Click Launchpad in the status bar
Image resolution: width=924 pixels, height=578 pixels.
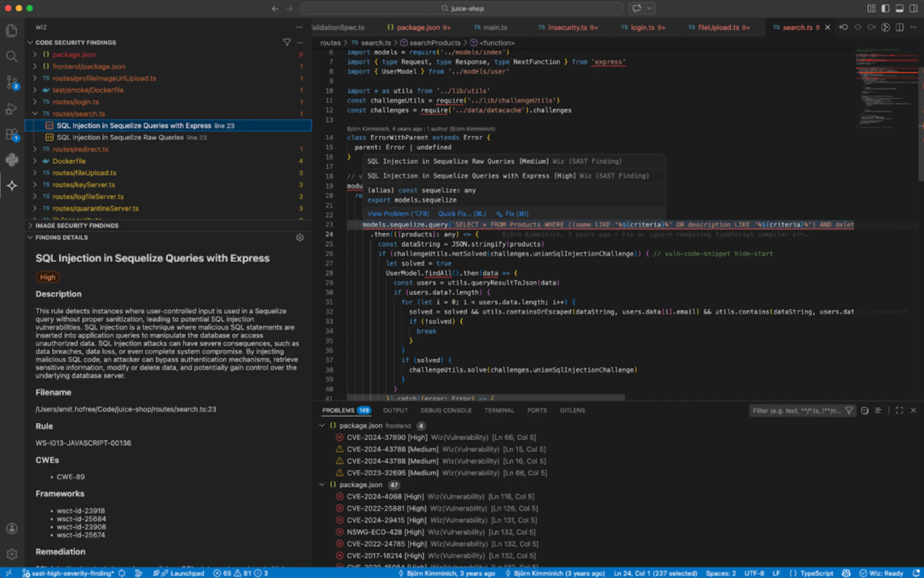[183, 573]
